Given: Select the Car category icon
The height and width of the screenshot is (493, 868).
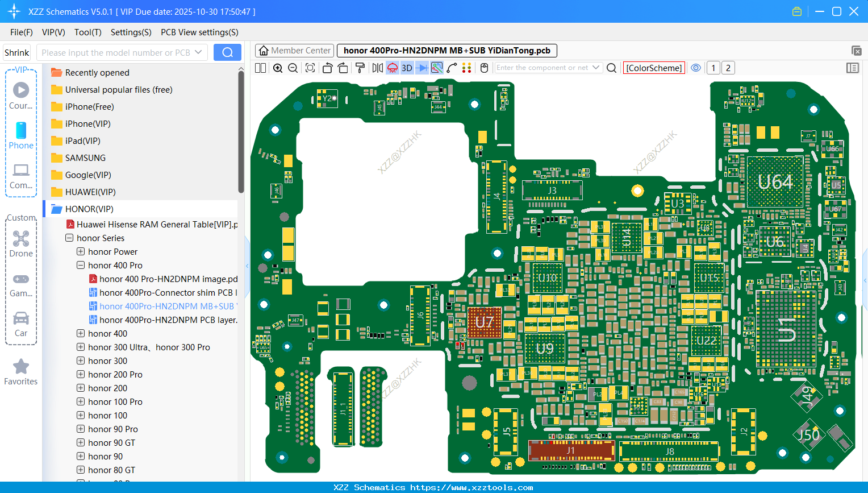Looking at the screenshot, I should pos(21,324).
